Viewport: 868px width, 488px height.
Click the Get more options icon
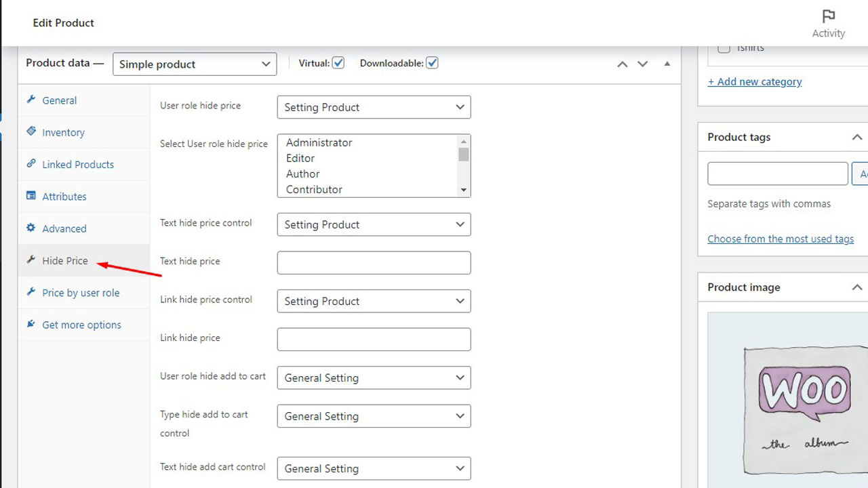click(31, 325)
